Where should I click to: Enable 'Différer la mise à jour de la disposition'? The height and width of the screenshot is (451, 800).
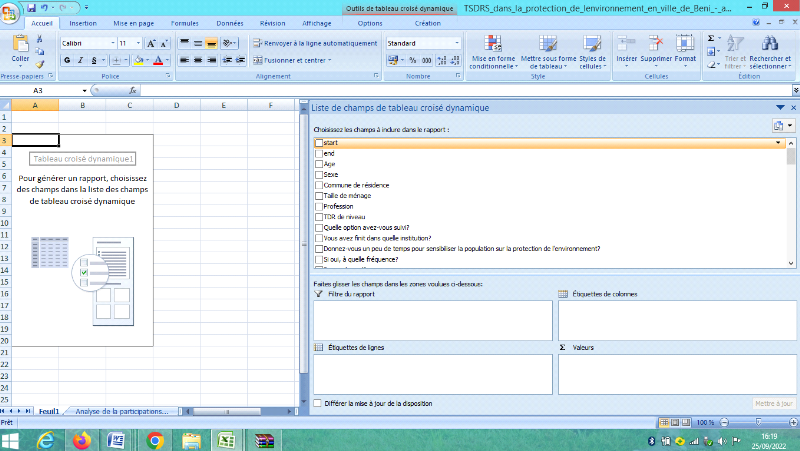point(318,403)
